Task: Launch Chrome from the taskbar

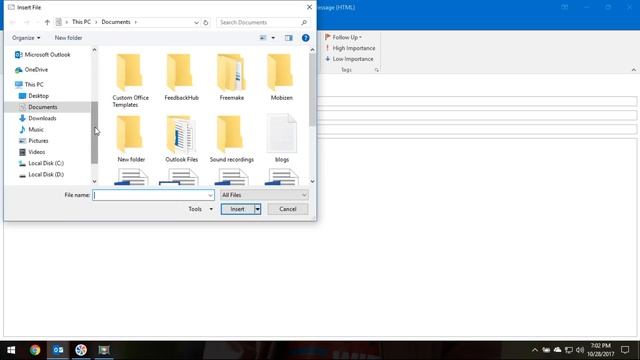Action: pyautogui.click(x=35, y=350)
